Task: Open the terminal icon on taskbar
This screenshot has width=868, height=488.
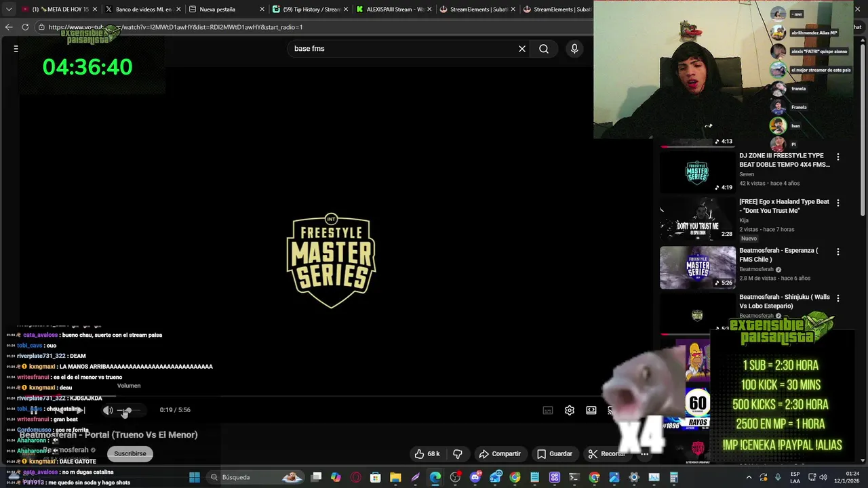Action: pyautogui.click(x=574, y=477)
